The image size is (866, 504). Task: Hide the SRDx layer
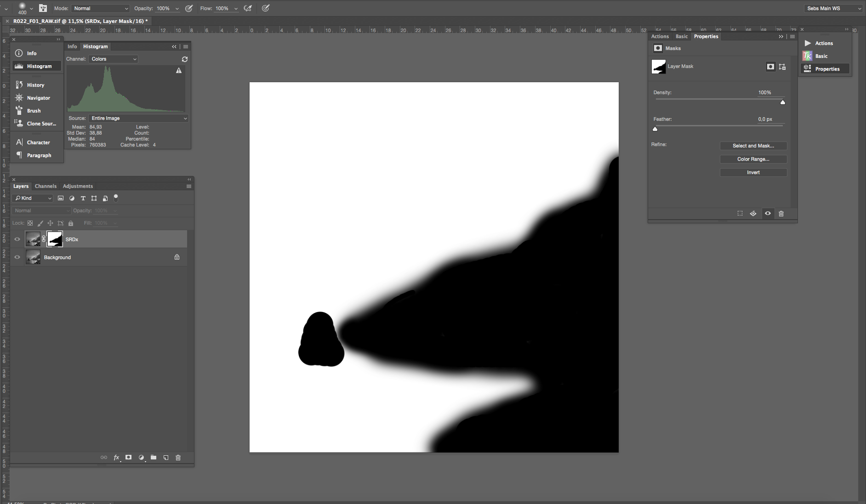pos(17,239)
